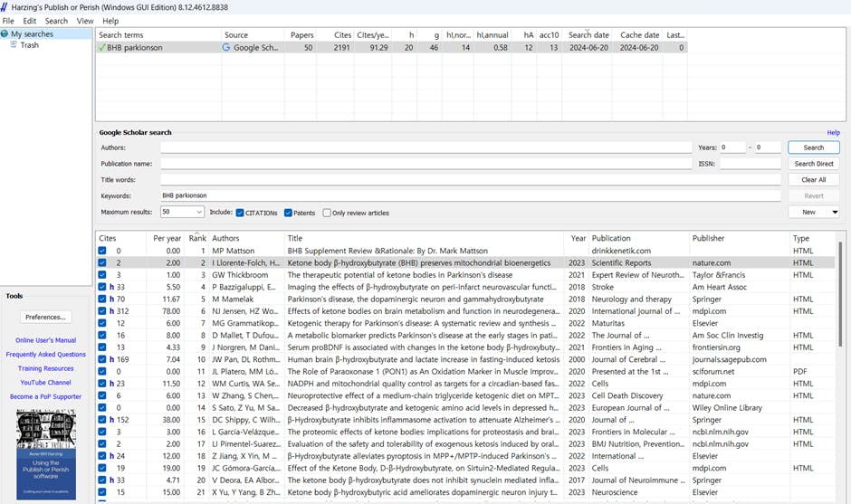Click the green checkmark beside BHB parkionson
851x504 pixels.
[x=102, y=48]
